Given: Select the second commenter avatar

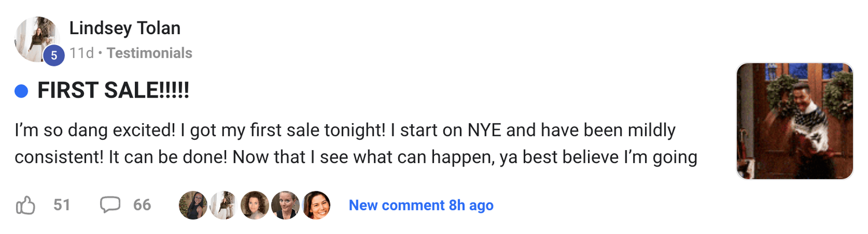Looking at the screenshot, I should [224, 205].
